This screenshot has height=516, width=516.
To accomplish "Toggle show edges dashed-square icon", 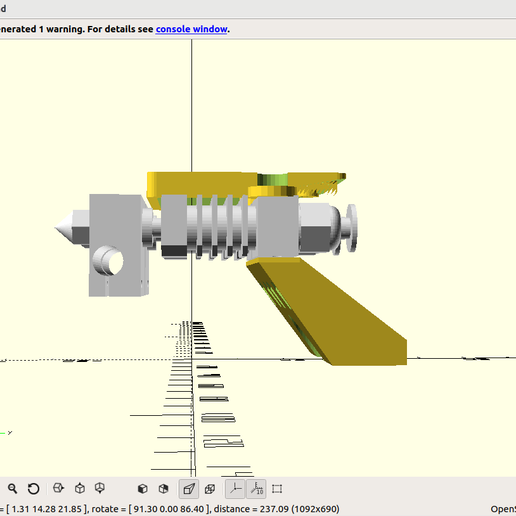I will click(x=277, y=489).
